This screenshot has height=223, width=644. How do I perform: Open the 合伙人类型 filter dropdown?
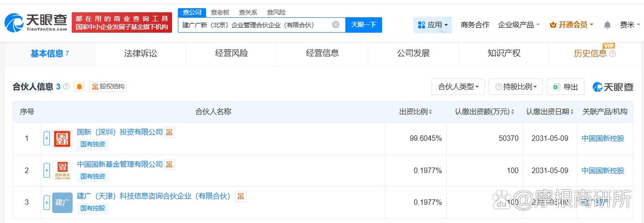pos(458,87)
